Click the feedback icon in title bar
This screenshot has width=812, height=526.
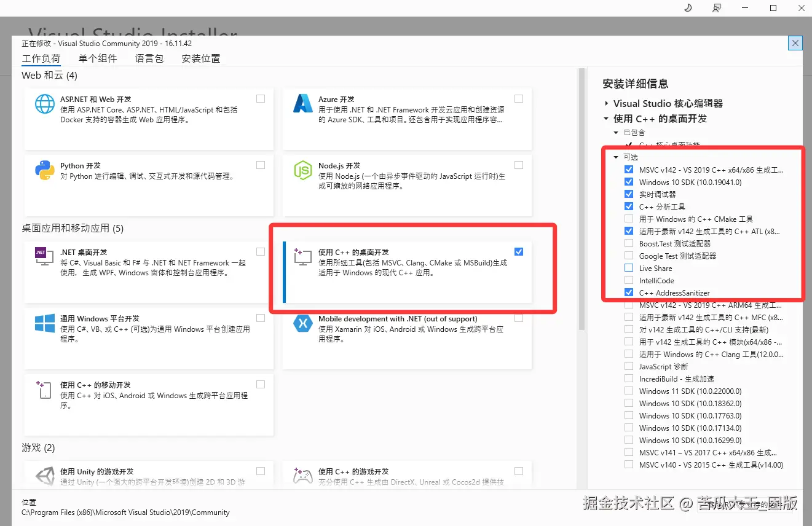(717, 8)
